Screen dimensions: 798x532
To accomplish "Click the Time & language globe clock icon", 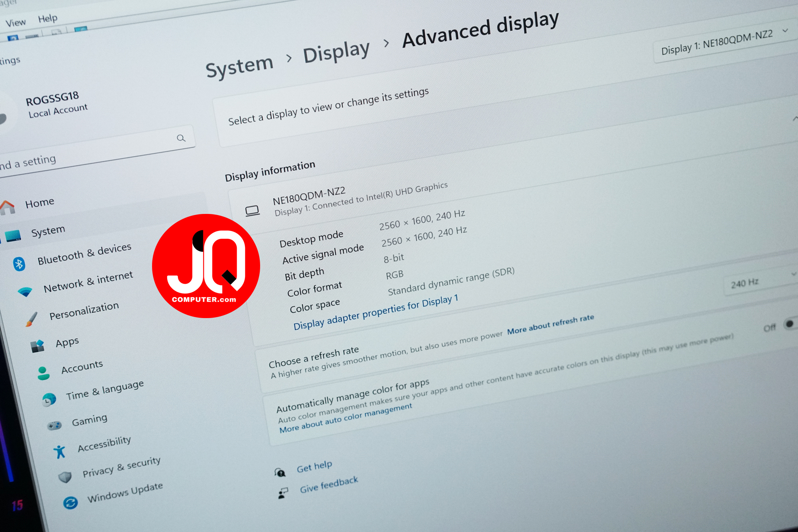I will [49, 399].
